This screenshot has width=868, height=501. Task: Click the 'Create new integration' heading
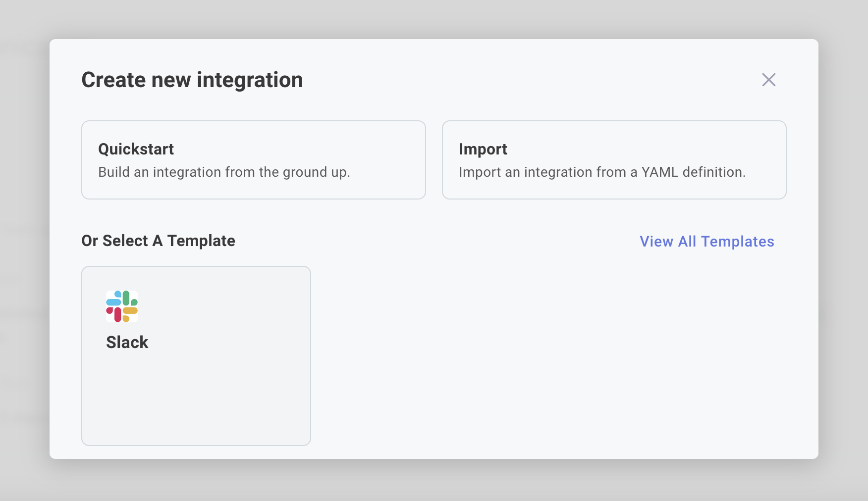[192, 80]
